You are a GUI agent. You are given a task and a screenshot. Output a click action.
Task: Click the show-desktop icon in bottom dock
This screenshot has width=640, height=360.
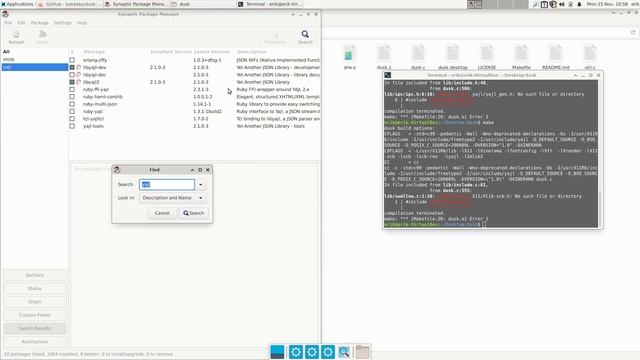[x=277, y=352]
